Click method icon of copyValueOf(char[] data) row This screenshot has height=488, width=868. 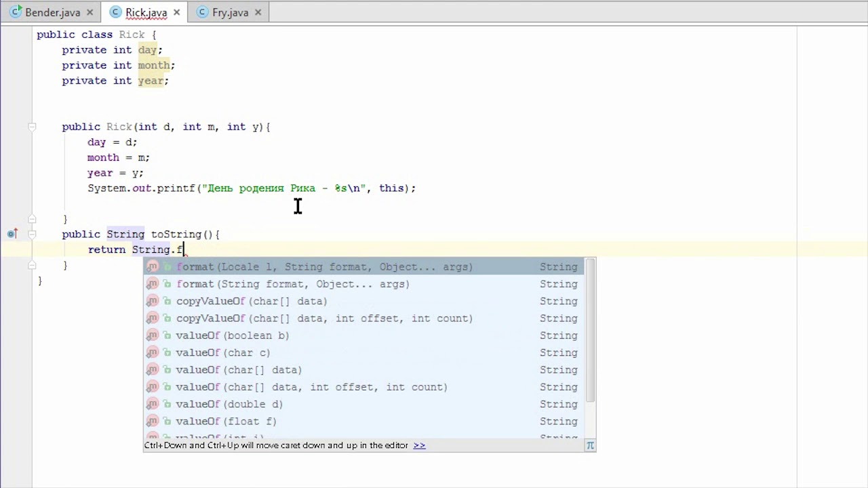153,301
